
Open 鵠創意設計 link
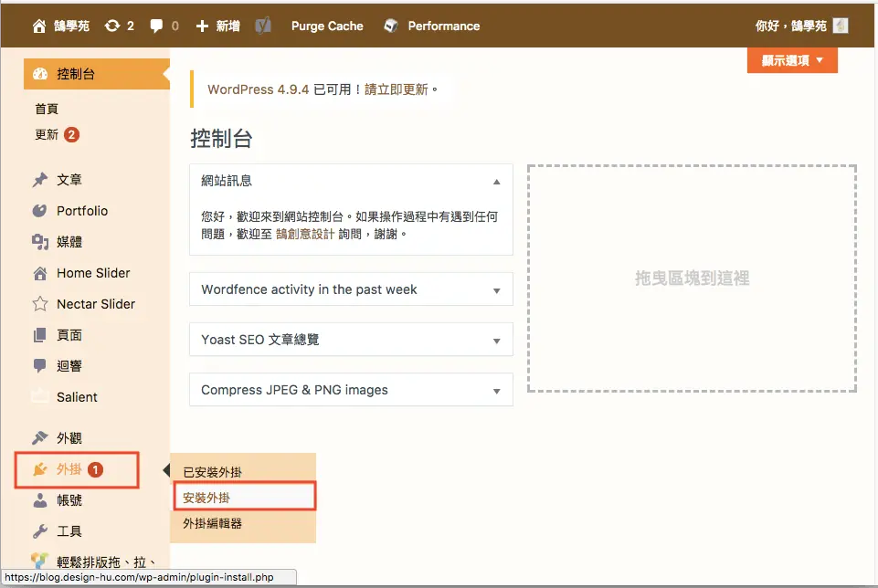304,234
